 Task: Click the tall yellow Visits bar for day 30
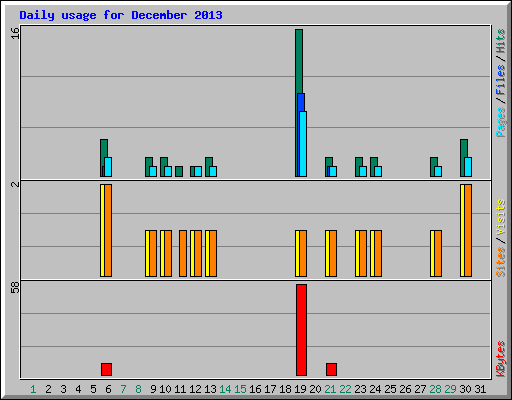coord(462,230)
